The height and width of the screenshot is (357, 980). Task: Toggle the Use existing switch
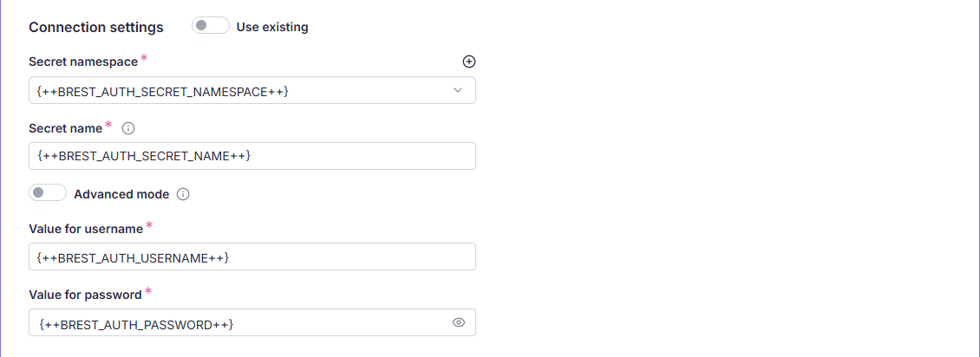(x=210, y=26)
